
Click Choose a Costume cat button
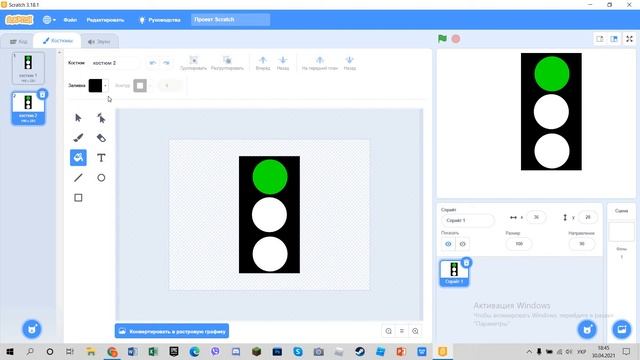(32, 329)
